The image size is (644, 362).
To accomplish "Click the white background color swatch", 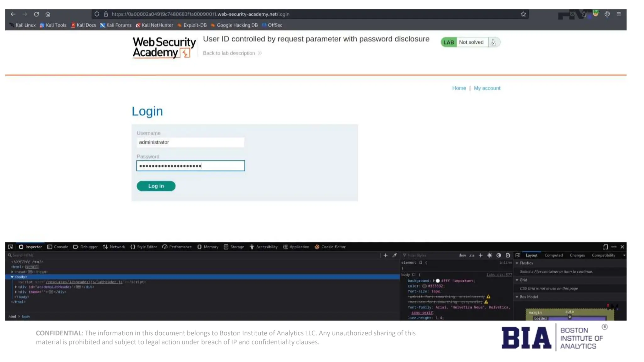I will pyautogui.click(x=438, y=281).
